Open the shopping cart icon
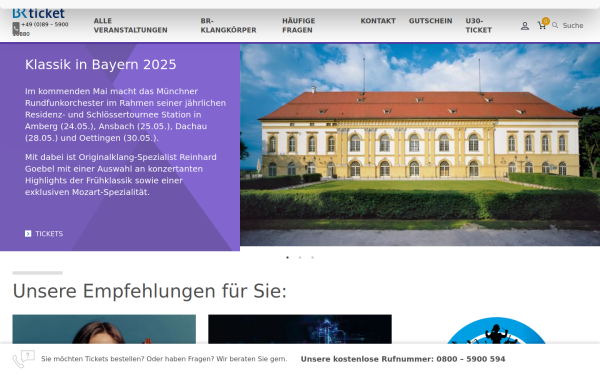This screenshot has width=600, height=375. pos(541,26)
